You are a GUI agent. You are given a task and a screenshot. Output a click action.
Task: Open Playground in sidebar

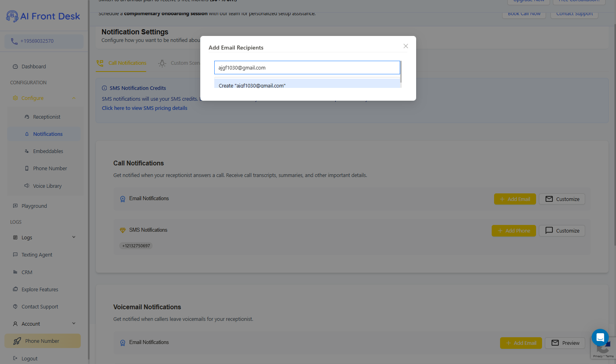tap(34, 206)
